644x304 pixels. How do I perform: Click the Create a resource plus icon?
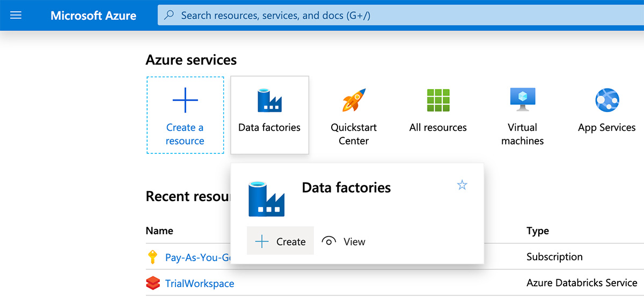point(185,100)
